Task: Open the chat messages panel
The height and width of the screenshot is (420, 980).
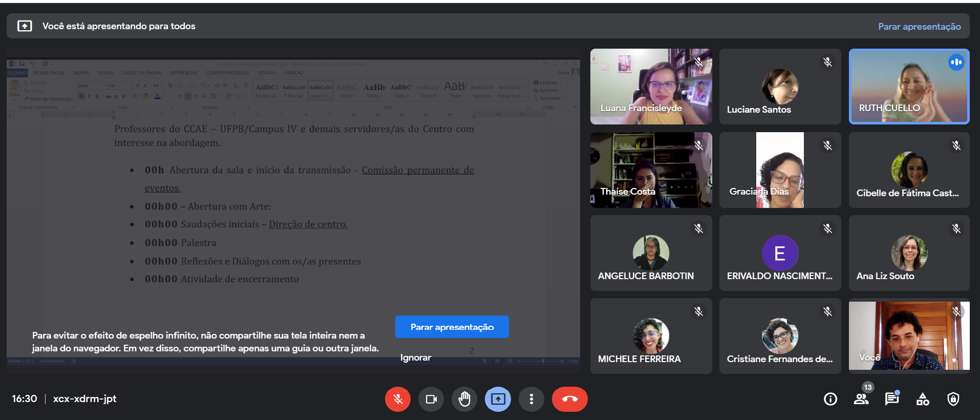Action: click(891, 399)
